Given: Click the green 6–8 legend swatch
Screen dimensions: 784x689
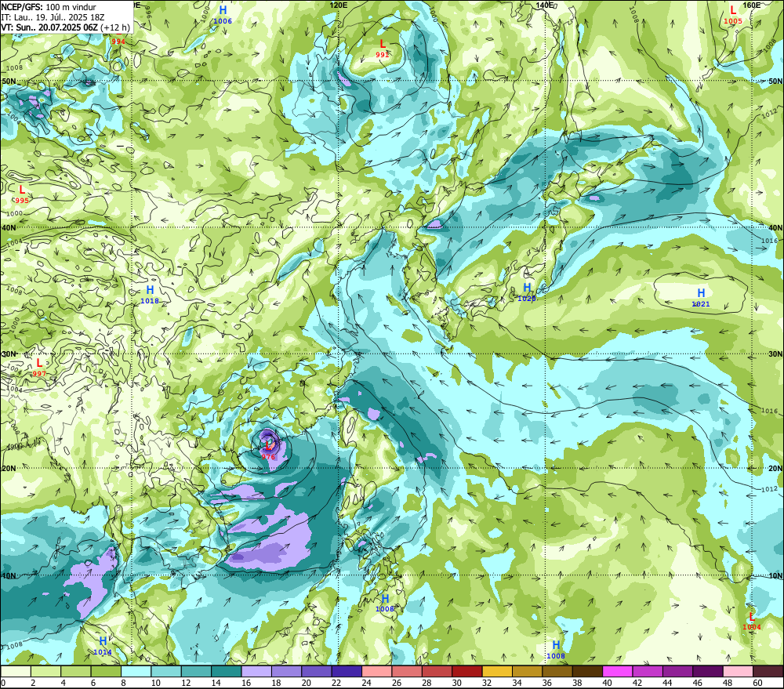Looking at the screenshot, I should click(106, 671).
